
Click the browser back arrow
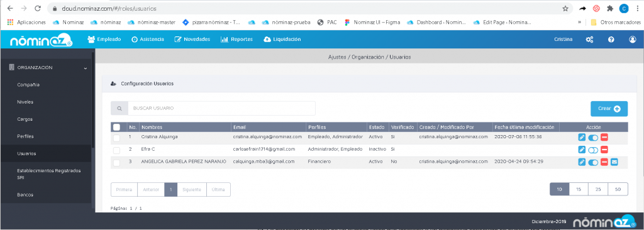click(x=10, y=8)
